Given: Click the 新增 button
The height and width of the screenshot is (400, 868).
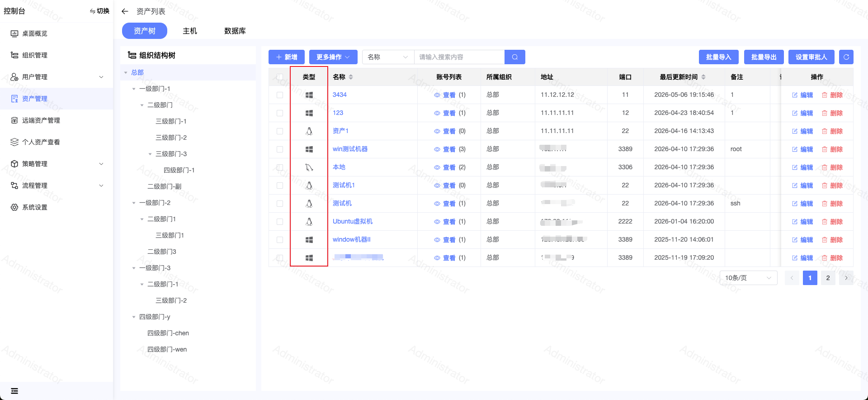Looking at the screenshot, I should [287, 57].
